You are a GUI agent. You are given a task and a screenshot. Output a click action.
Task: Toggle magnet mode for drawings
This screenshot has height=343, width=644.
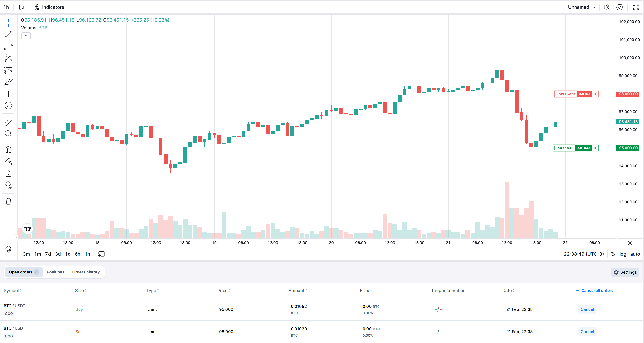click(8, 150)
